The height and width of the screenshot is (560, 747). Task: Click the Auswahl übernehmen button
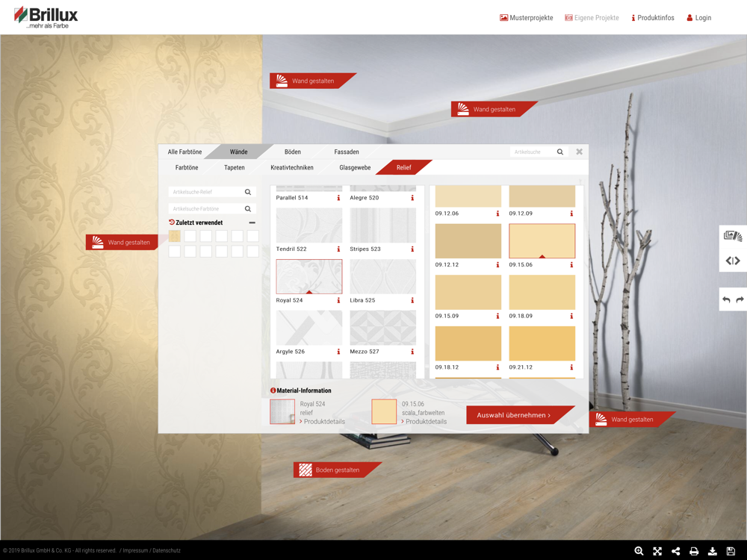[x=520, y=414]
